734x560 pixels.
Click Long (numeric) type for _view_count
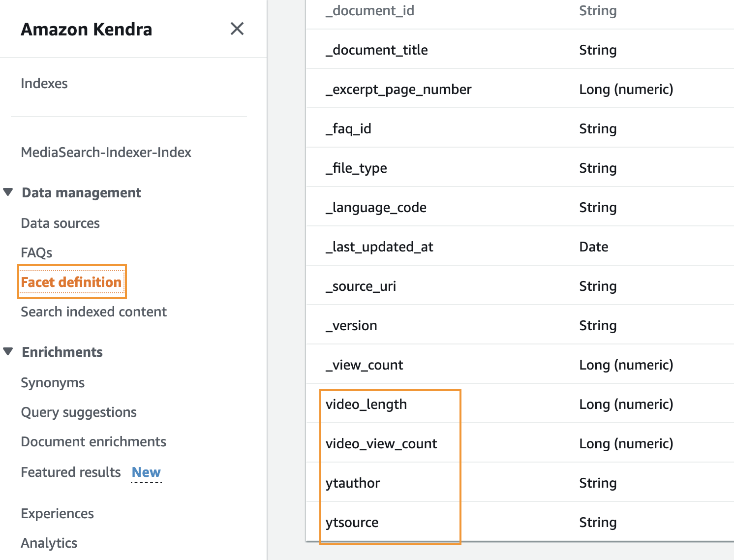pos(626,365)
